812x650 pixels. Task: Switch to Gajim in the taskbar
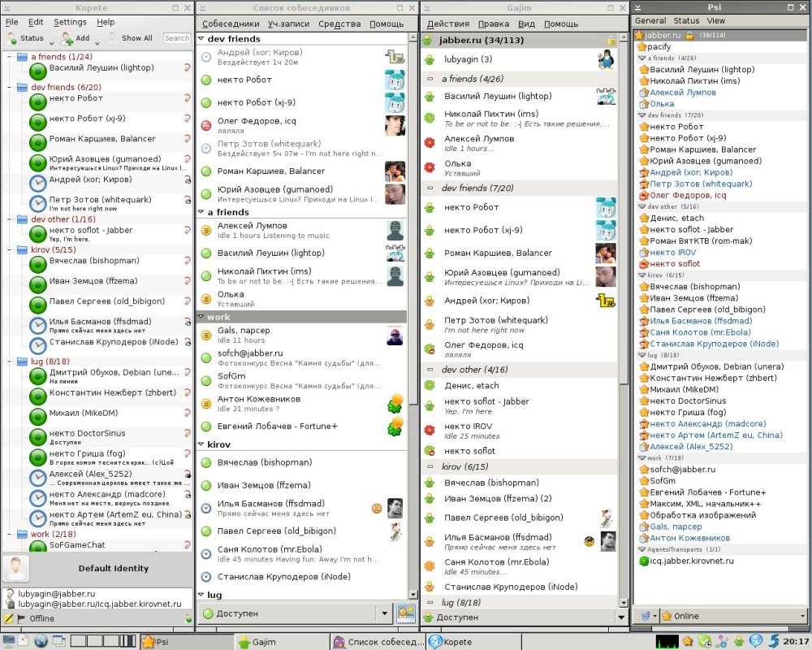click(283, 642)
